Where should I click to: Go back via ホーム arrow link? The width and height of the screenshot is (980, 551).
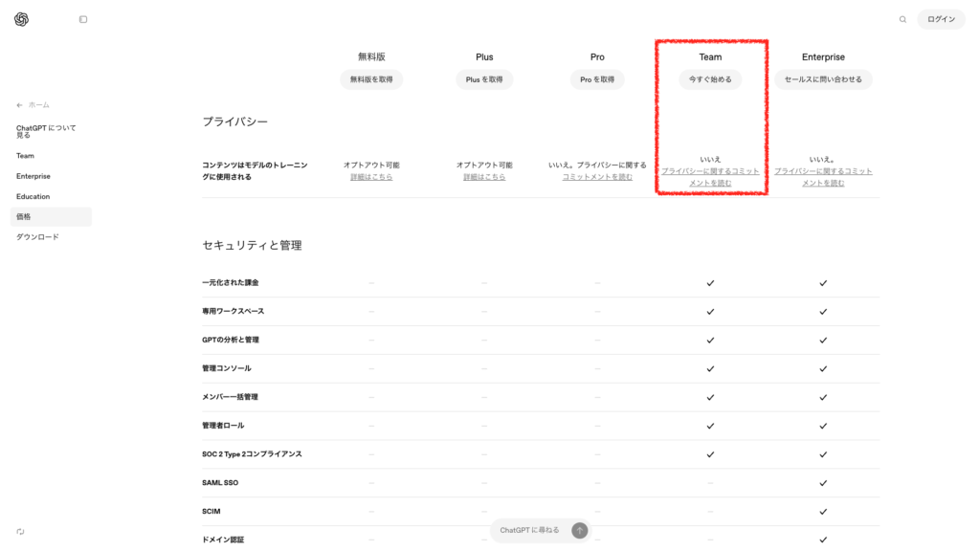33,105
